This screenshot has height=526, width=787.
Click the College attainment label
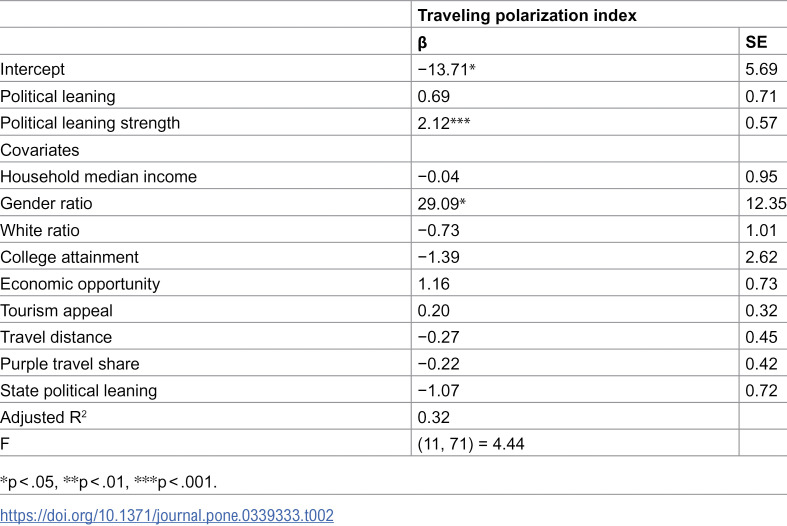69,257
